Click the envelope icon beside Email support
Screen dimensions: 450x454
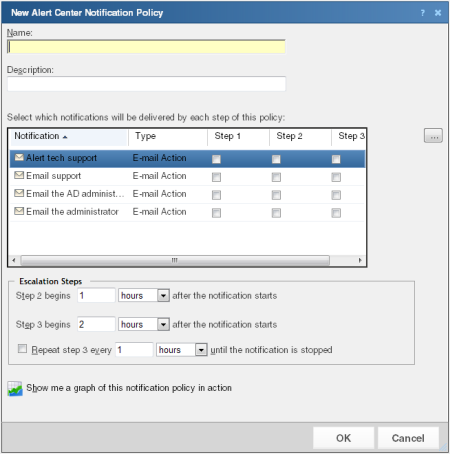pos(19,175)
